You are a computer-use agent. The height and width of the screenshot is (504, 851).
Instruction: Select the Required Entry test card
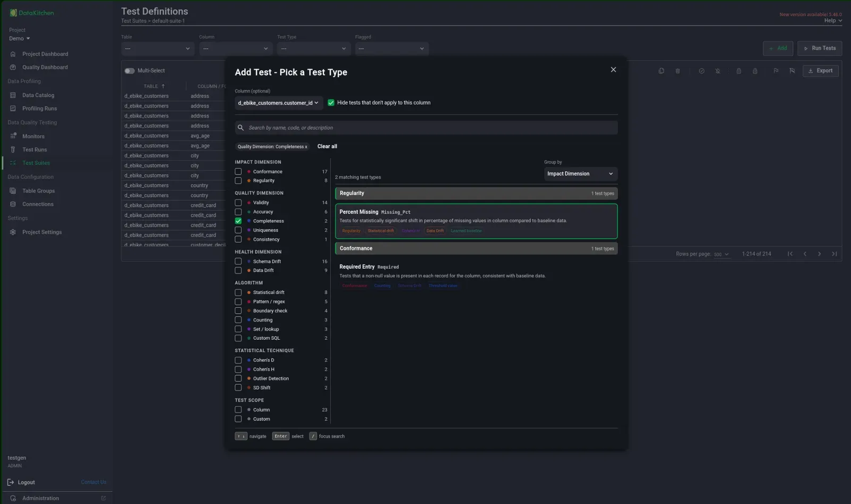(x=476, y=276)
